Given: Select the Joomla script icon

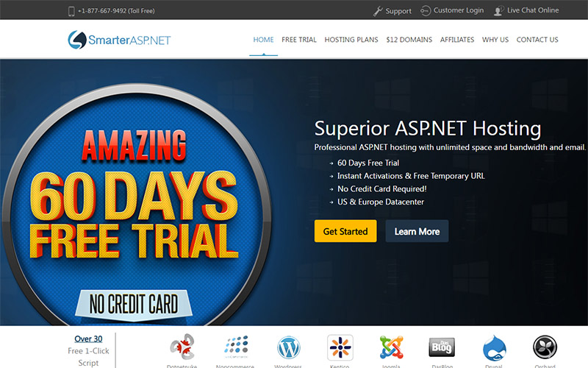Looking at the screenshot, I should click(391, 347).
